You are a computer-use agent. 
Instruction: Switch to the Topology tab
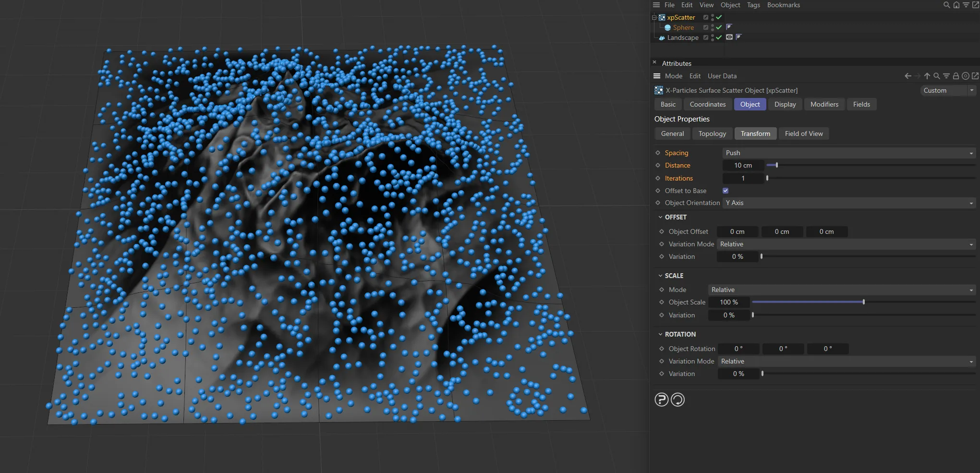(712, 133)
